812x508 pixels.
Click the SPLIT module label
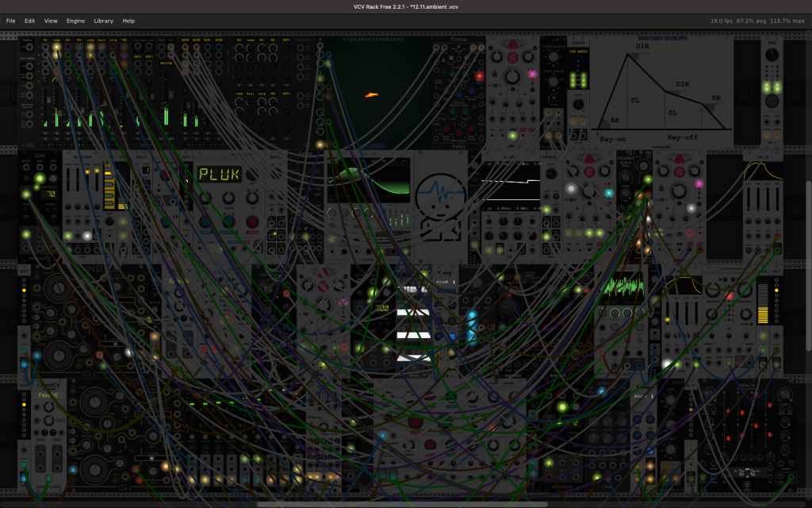(141, 156)
